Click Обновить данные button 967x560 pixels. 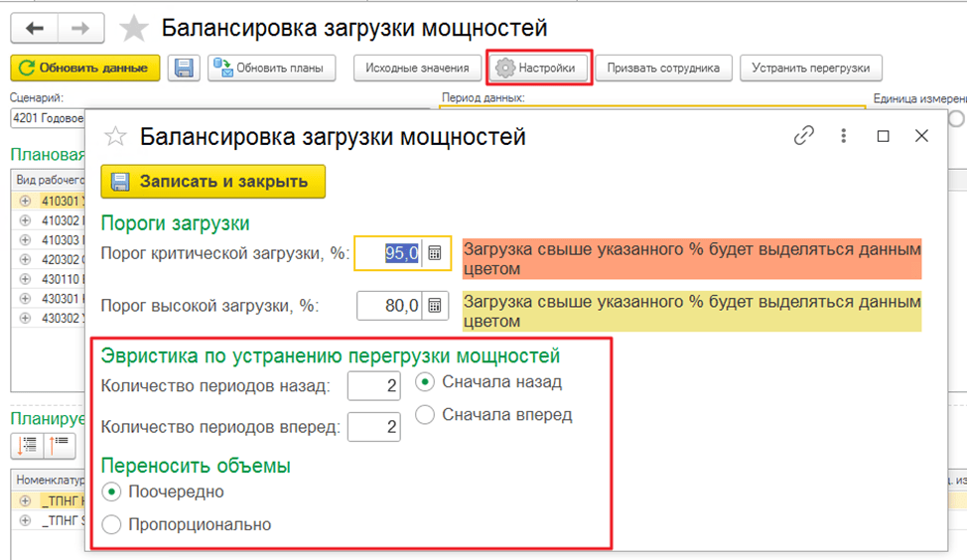[85, 68]
